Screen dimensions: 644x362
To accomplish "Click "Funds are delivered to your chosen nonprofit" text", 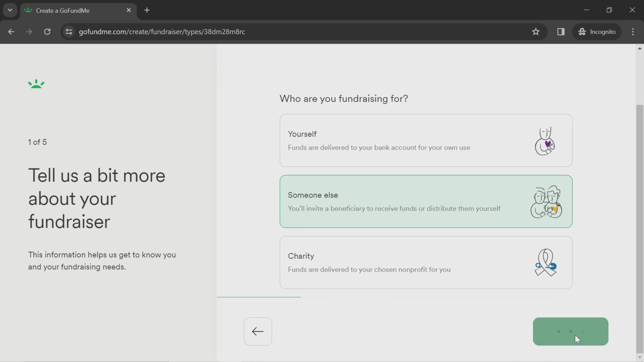I will pos(369,269).
